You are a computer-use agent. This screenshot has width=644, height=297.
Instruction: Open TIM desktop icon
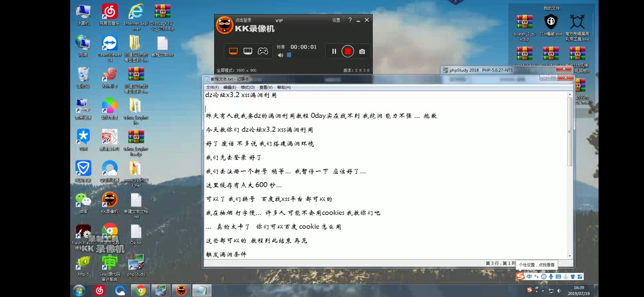click(83, 140)
